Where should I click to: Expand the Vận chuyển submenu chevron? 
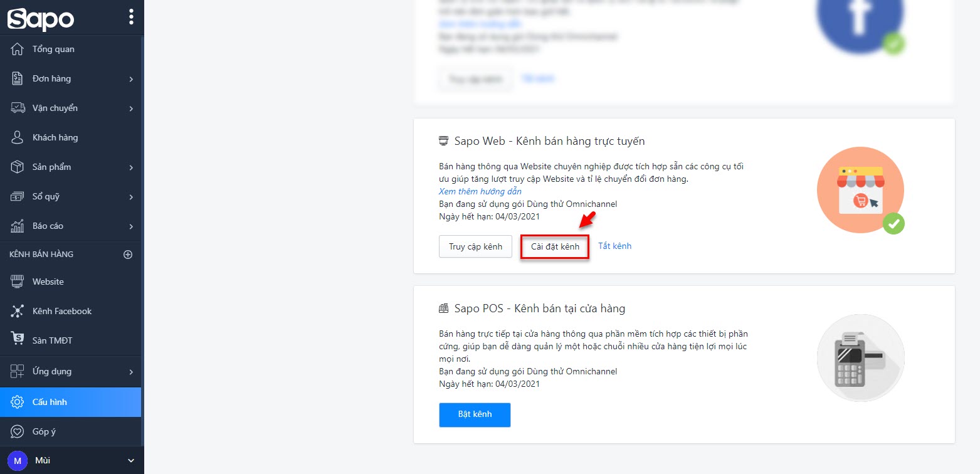pyautogui.click(x=131, y=108)
